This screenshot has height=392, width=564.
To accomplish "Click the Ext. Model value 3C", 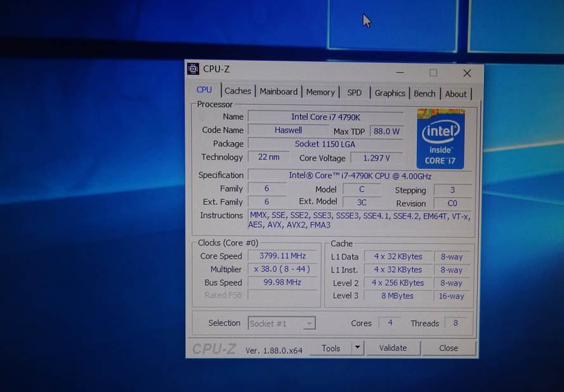I will [362, 202].
